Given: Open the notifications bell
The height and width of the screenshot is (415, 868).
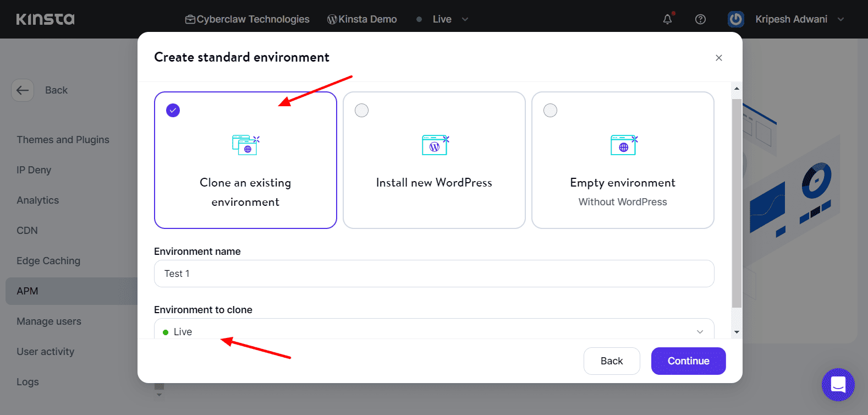Looking at the screenshot, I should coord(667,19).
